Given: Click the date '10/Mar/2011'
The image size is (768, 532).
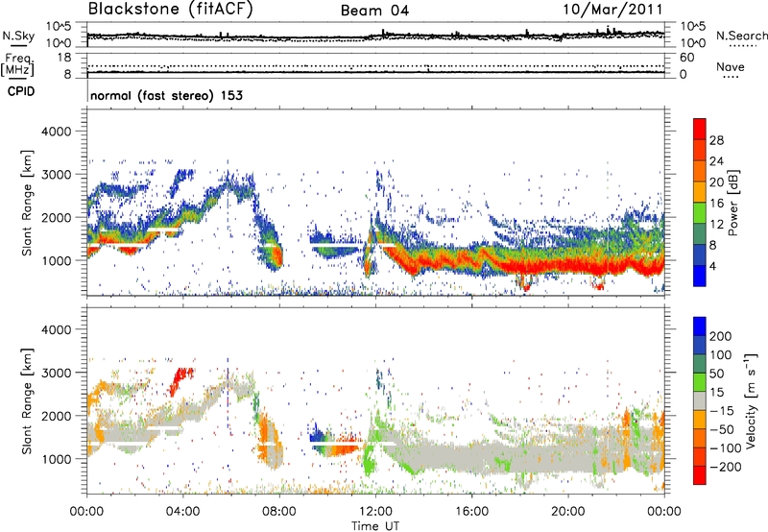Looking at the screenshot, I should pos(612,10).
